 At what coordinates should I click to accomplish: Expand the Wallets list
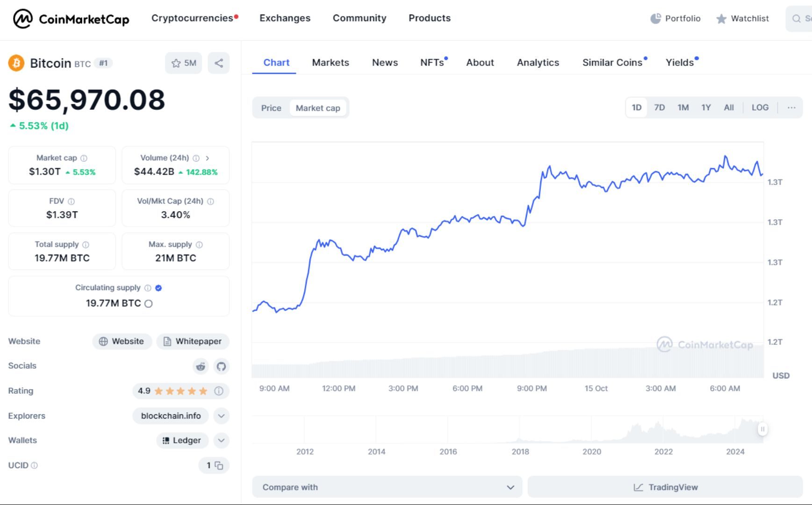[x=221, y=441]
